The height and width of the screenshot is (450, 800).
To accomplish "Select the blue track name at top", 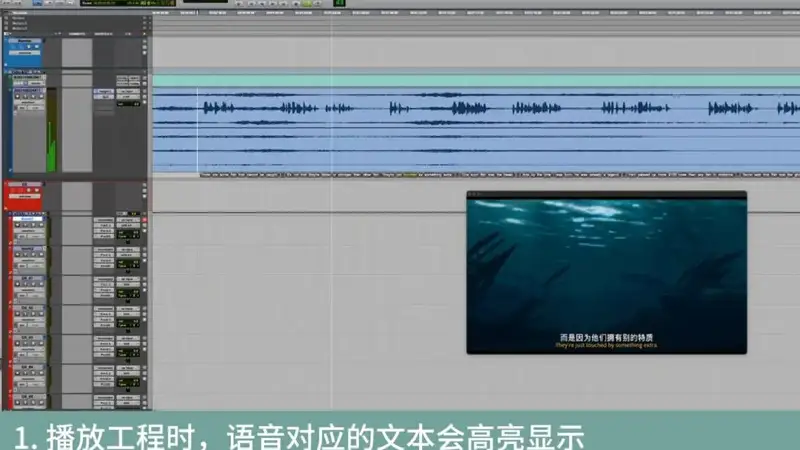I will [24, 41].
